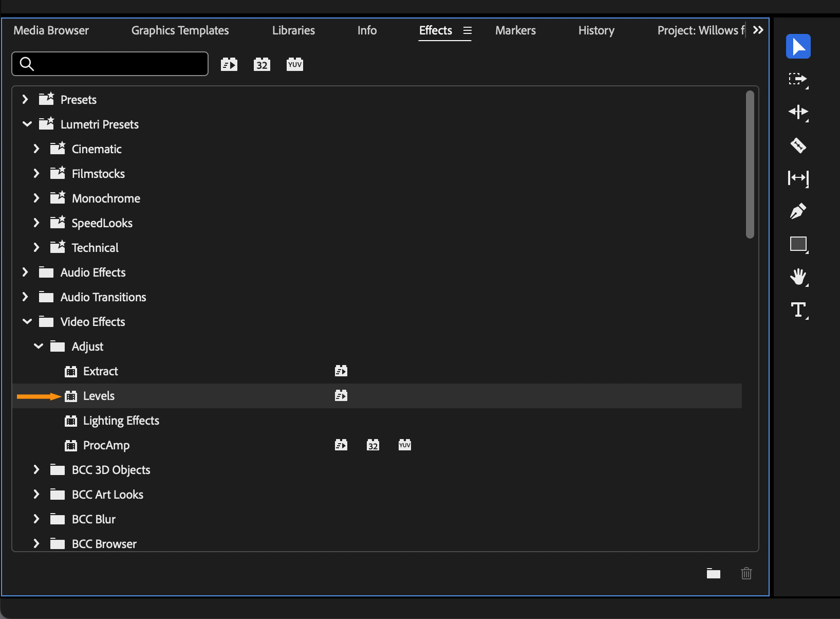Screen dimensions: 840x619
Task: Switch to the Markers tab
Action: pos(515,30)
